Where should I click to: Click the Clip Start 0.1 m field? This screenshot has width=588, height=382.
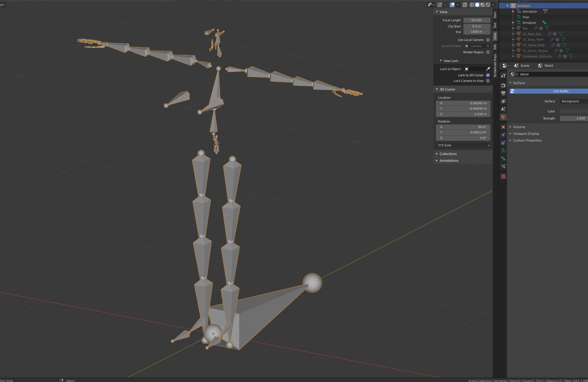click(x=477, y=26)
